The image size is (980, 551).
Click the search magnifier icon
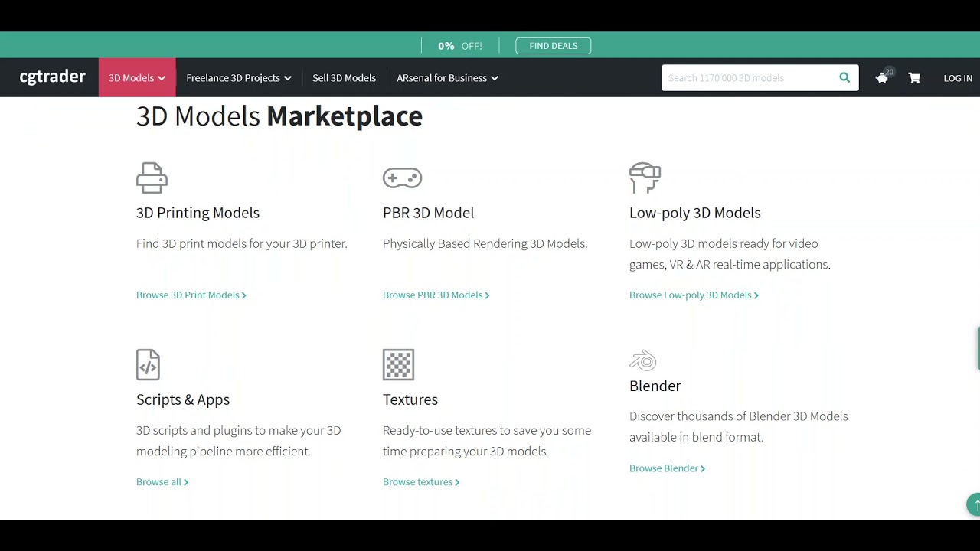[x=844, y=77]
